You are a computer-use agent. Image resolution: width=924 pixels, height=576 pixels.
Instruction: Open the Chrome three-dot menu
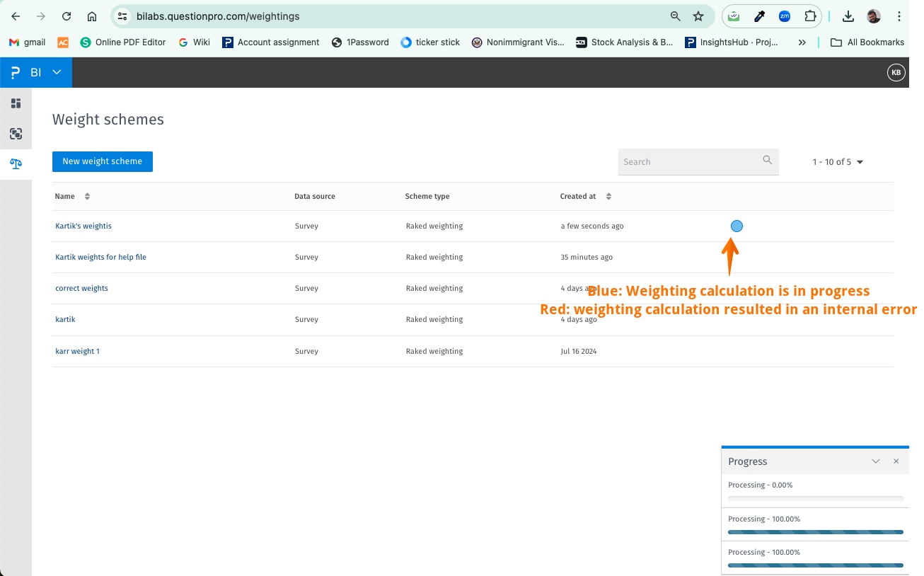pos(899,16)
